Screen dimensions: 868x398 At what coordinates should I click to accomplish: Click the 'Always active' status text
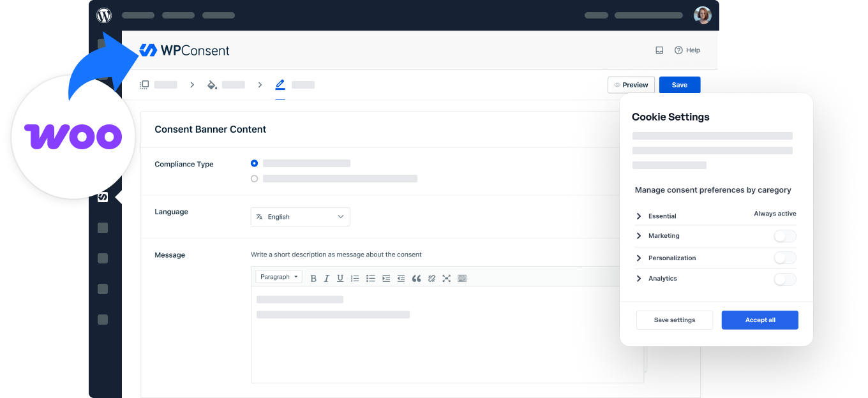(775, 214)
